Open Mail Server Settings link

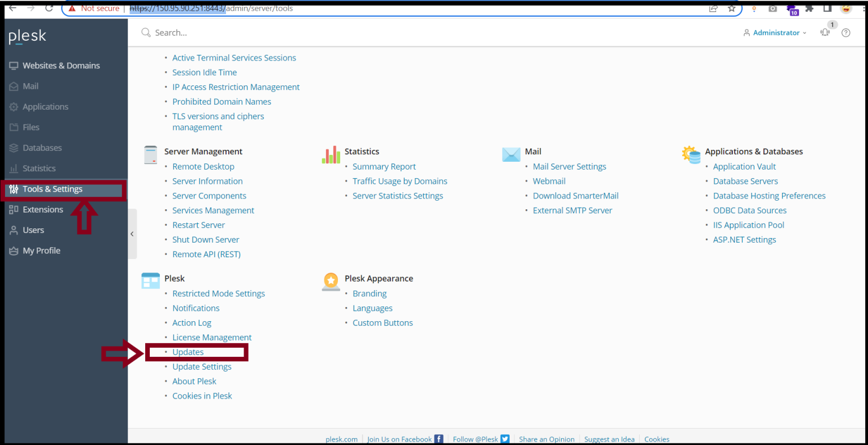[570, 167]
